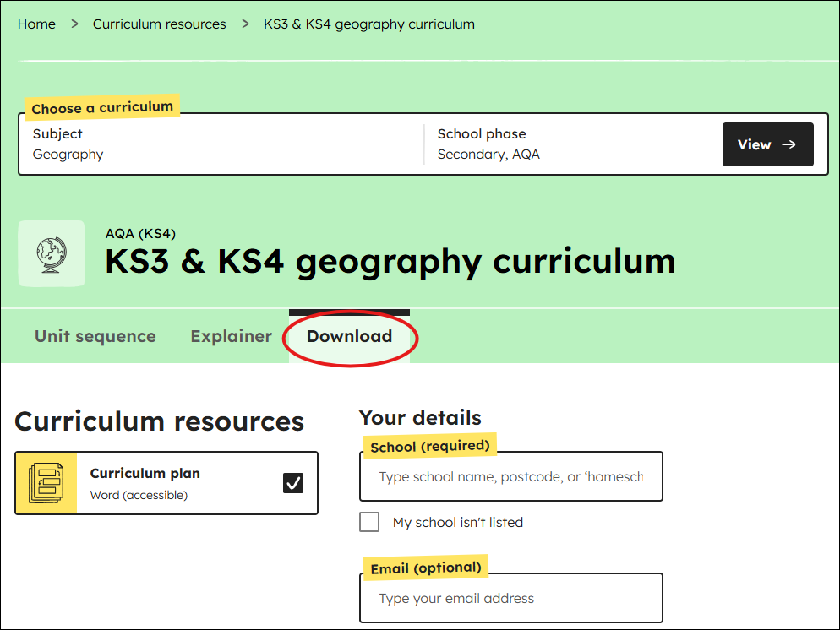This screenshot has width=840, height=630.
Task: Focus the School name input field
Action: pos(511,476)
